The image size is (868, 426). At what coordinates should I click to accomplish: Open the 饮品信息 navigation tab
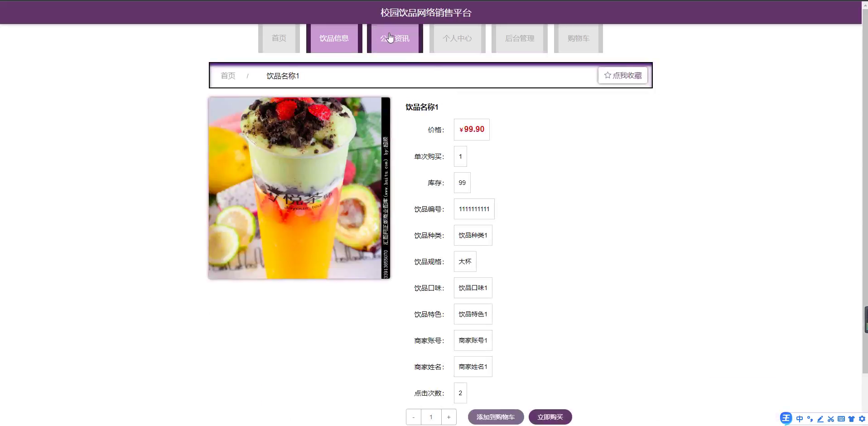click(334, 38)
